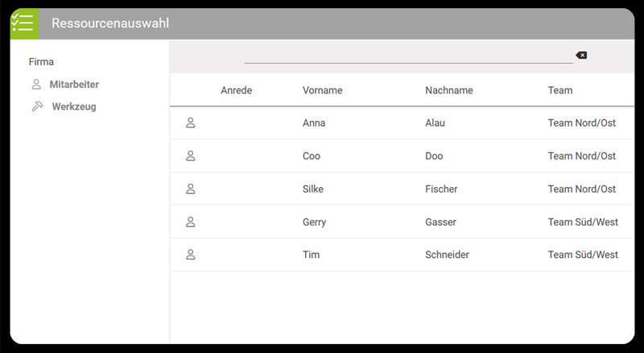Click the Firma heading in sidebar
Screen dimensions: 644x353
41,61
